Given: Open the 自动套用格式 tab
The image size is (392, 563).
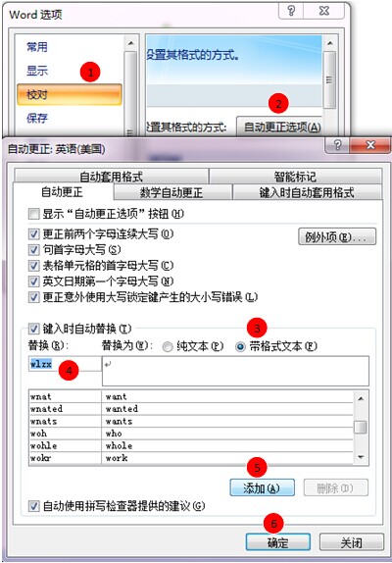Looking at the screenshot, I should pyautogui.click(x=112, y=177).
